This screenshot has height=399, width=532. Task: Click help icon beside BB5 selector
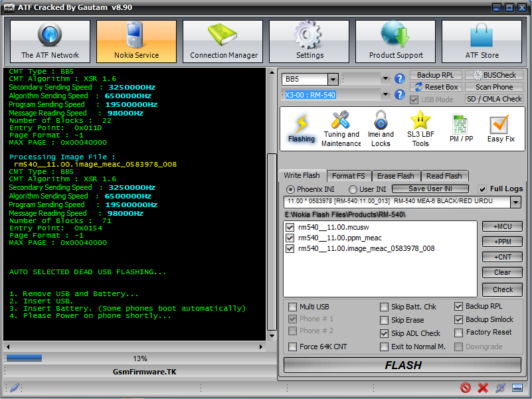point(400,79)
